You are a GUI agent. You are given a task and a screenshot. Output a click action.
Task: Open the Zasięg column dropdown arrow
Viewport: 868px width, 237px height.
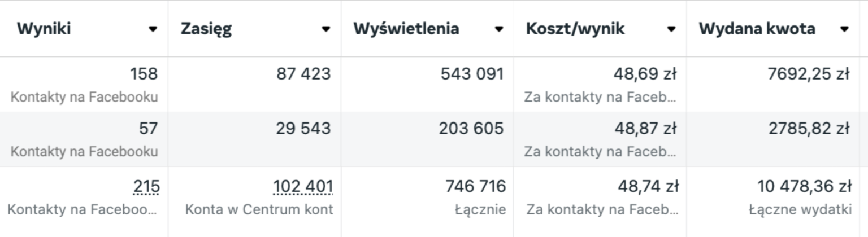tap(325, 29)
